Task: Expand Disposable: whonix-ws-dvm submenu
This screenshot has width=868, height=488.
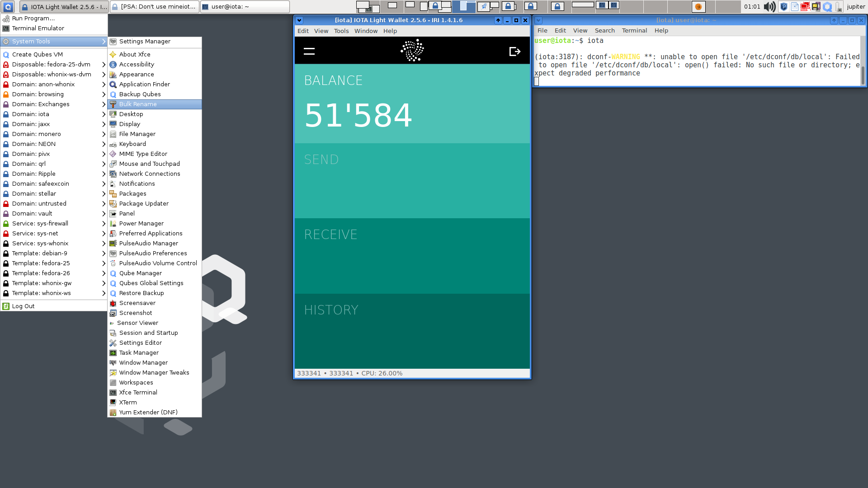Action: pyautogui.click(x=54, y=75)
